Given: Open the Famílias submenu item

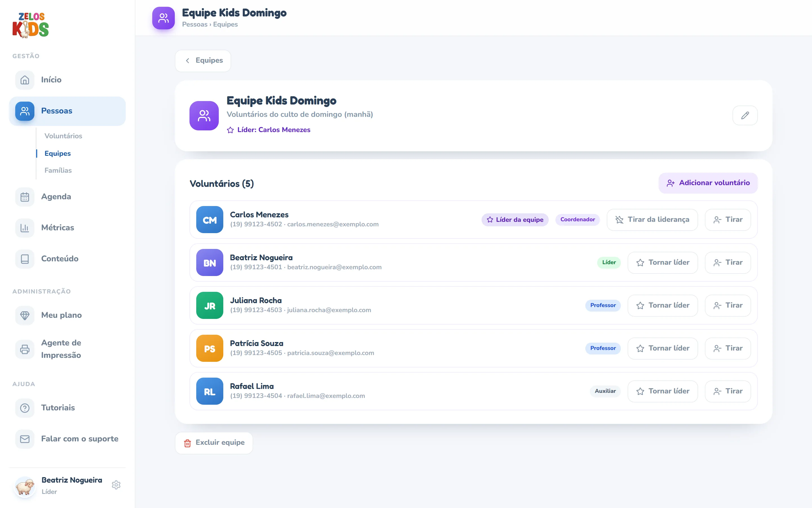Looking at the screenshot, I should (x=58, y=170).
